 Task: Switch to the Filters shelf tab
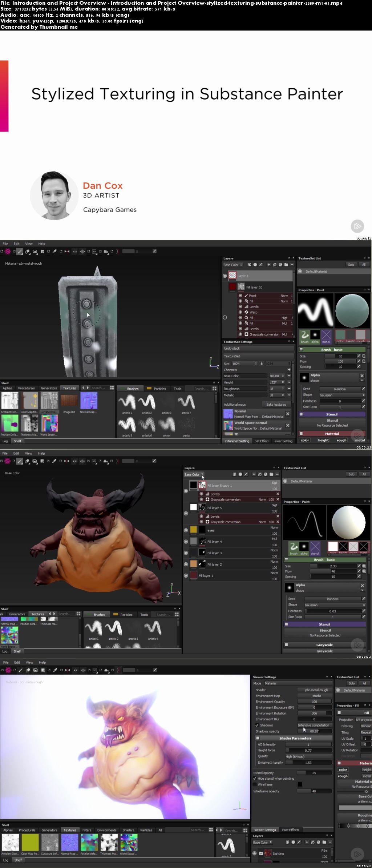[x=87, y=830]
